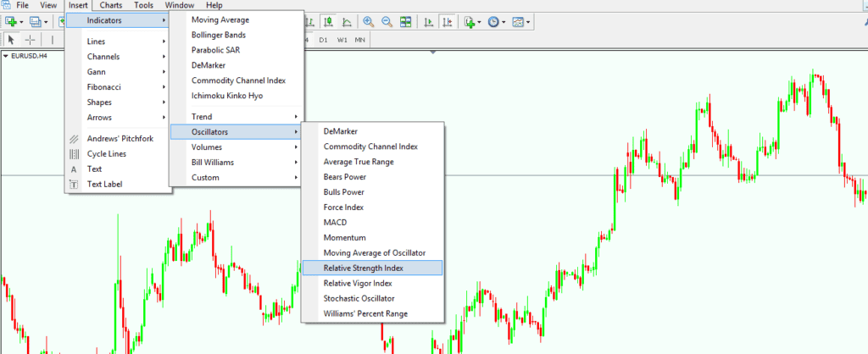Click the arrow cursor tool

coord(12,40)
